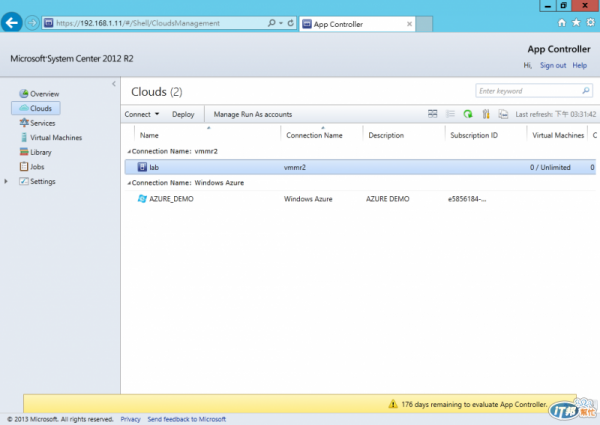Open the Connect dropdown menu

[x=142, y=114]
